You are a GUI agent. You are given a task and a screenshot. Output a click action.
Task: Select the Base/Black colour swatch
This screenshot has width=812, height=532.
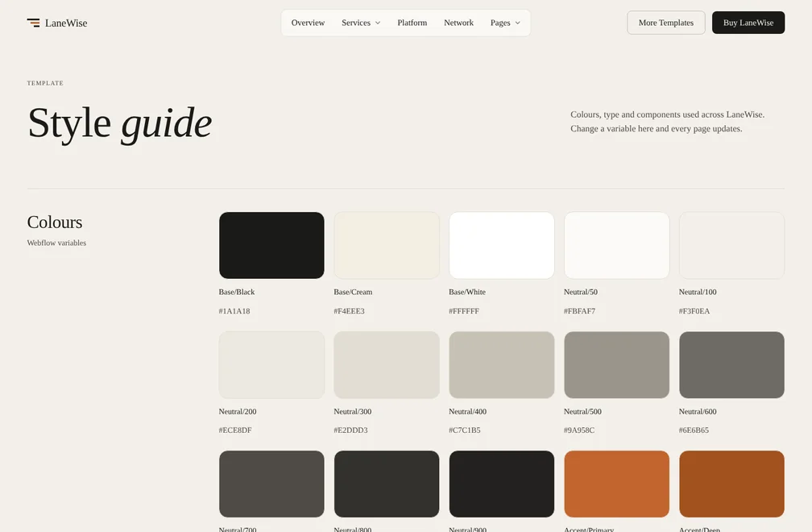(271, 245)
